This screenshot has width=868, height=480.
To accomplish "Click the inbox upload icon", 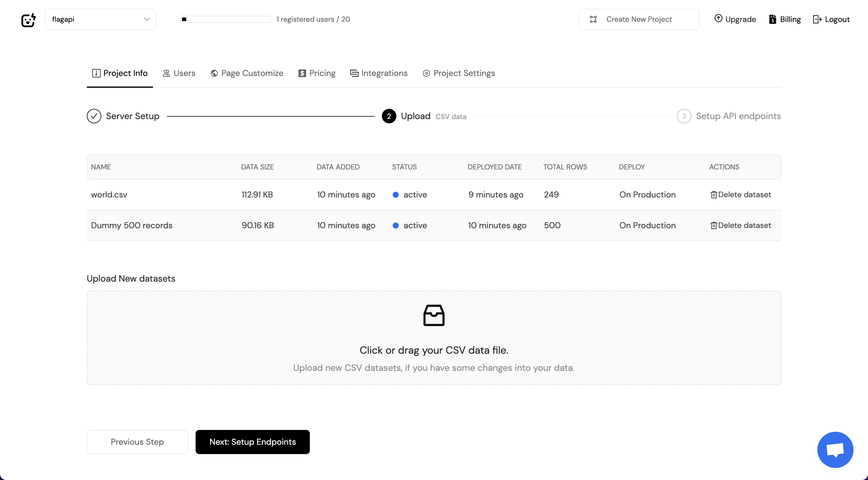I will point(434,315).
